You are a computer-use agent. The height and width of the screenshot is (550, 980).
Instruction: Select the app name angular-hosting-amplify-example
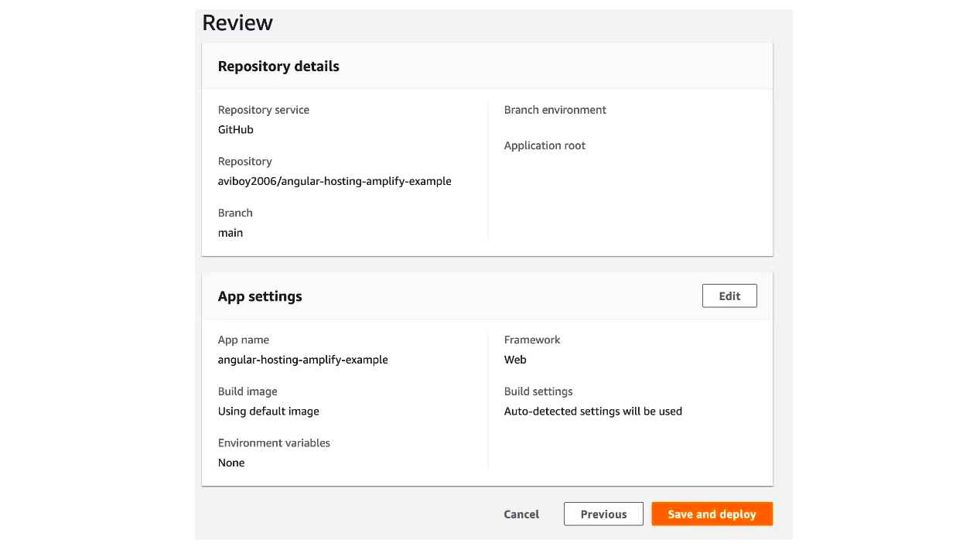[302, 359]
